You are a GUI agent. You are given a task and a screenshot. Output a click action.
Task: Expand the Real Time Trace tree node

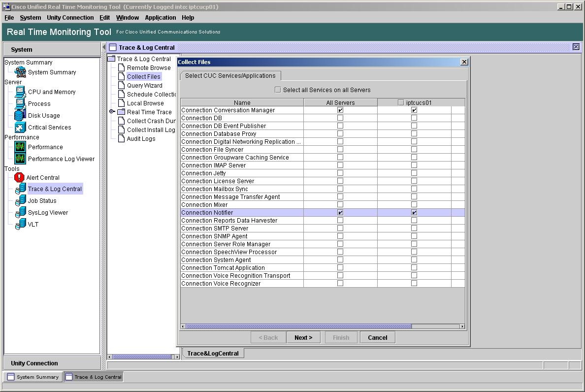point(112,111)
